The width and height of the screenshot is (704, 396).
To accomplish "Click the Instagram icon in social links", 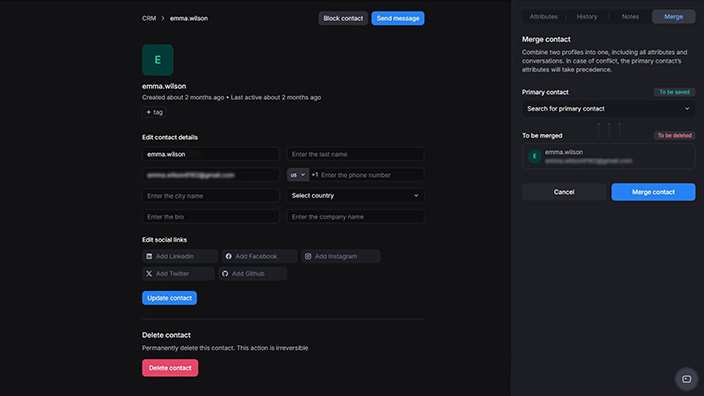I will pos(308,256).
